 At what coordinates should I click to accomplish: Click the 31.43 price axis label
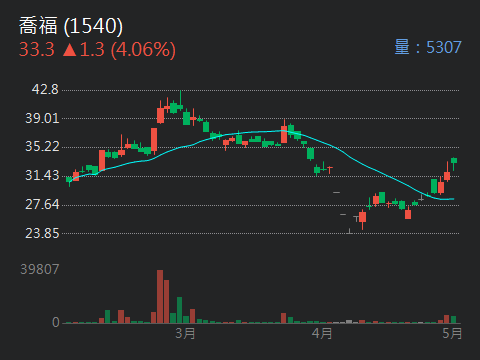(x=42, y=175)
